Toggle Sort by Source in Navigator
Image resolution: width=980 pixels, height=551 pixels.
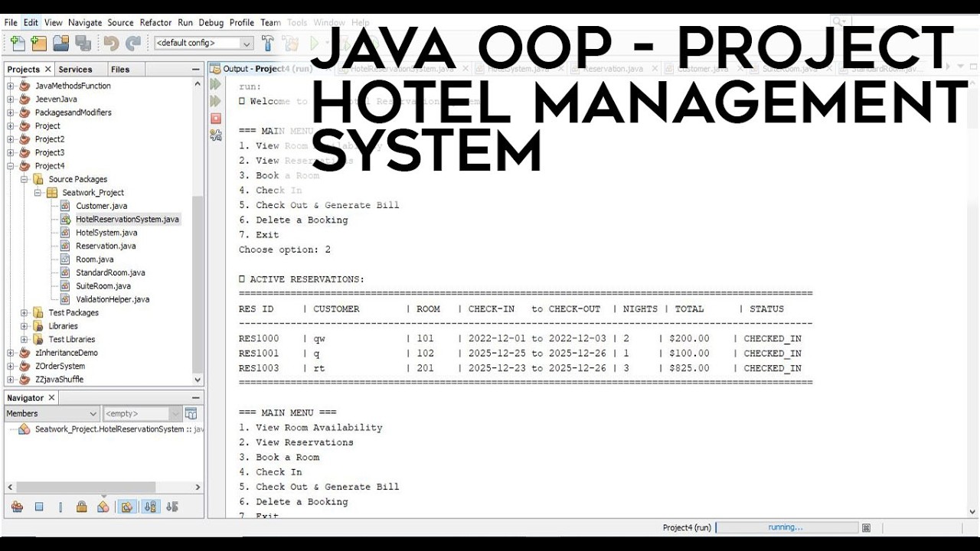click(172, 507)
